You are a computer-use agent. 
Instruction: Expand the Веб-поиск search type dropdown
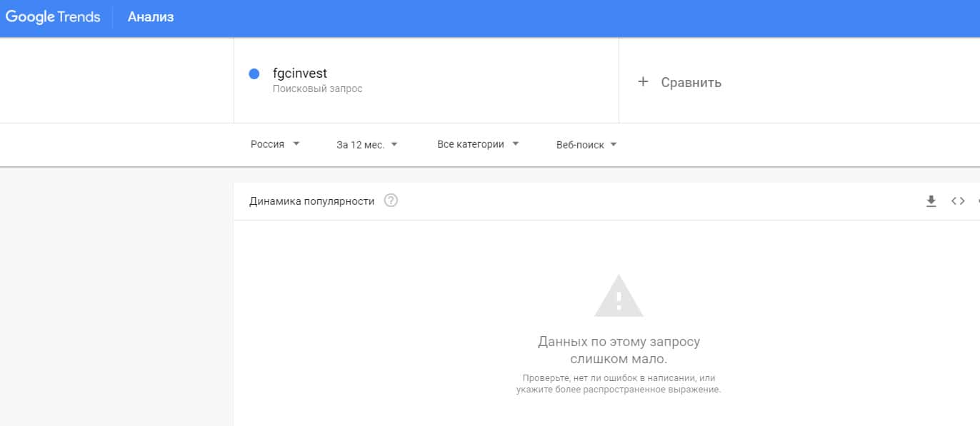click(x=586, y=145)
